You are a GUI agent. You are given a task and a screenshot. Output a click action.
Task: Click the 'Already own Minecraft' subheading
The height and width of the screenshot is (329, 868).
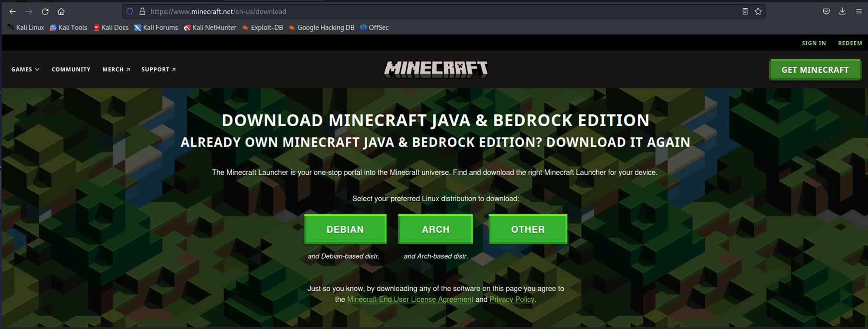(435, 142)
